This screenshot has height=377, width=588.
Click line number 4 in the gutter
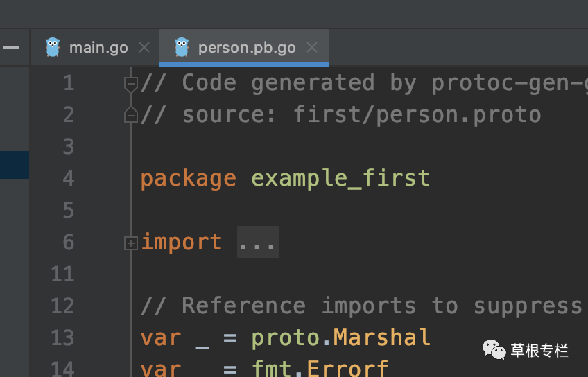point(69,178)
